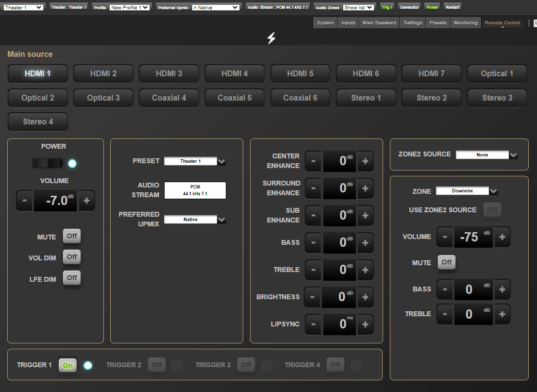
Task: Open the Preset dropdown showing Theater 1
Action: tap(195, 161)
